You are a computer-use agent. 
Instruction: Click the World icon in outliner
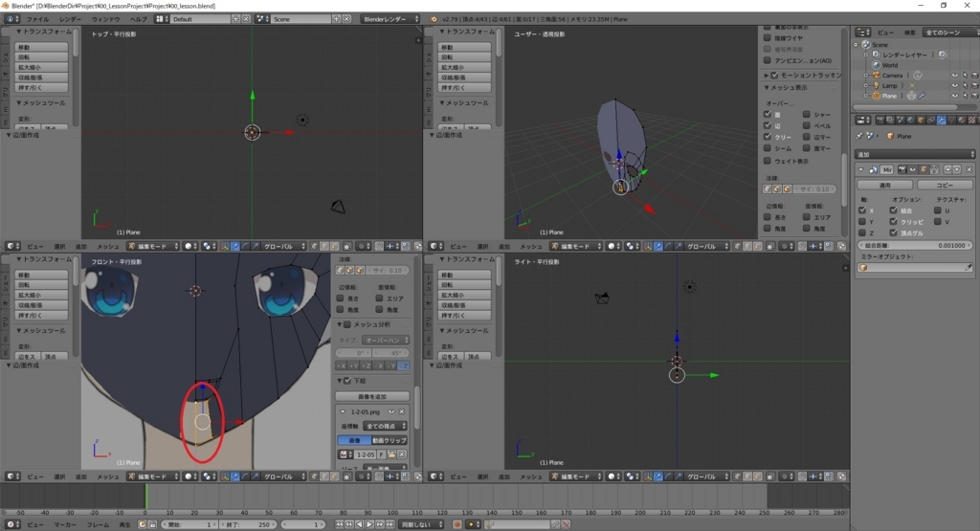877,65
